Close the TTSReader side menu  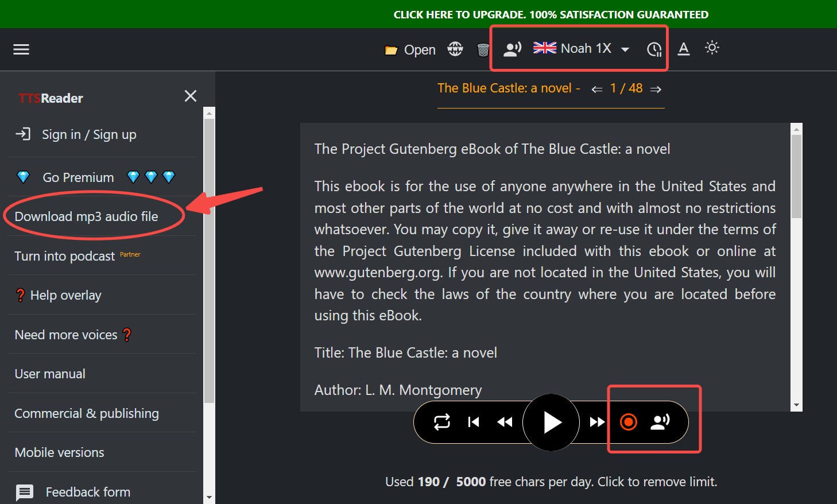pos(191,96)
